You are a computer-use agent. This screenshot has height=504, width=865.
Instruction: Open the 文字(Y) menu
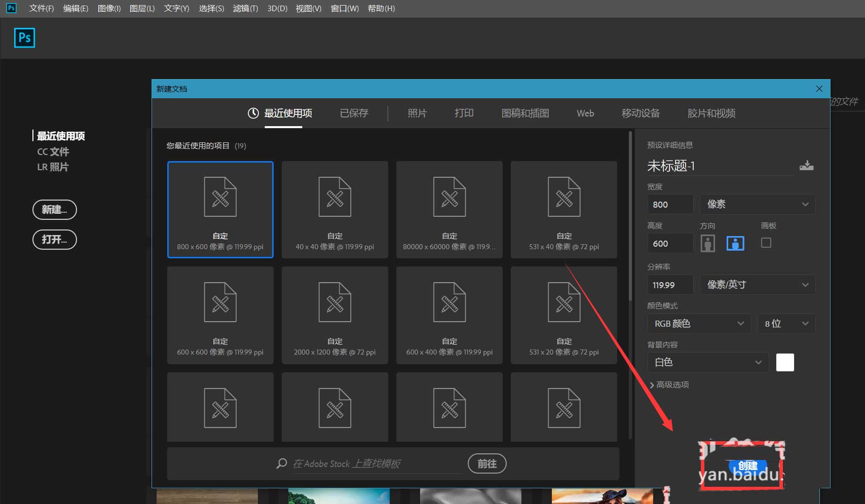coord(176,8)
